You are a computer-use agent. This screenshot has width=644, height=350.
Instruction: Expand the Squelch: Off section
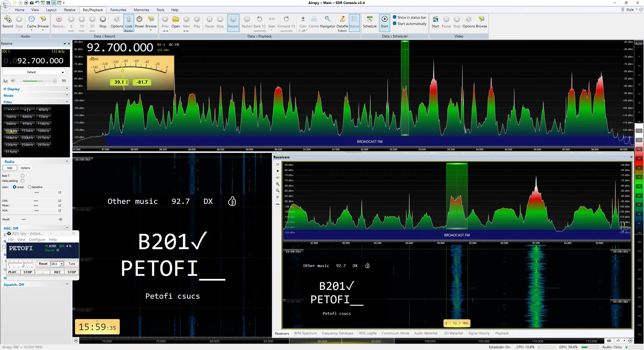pos(35,284)
